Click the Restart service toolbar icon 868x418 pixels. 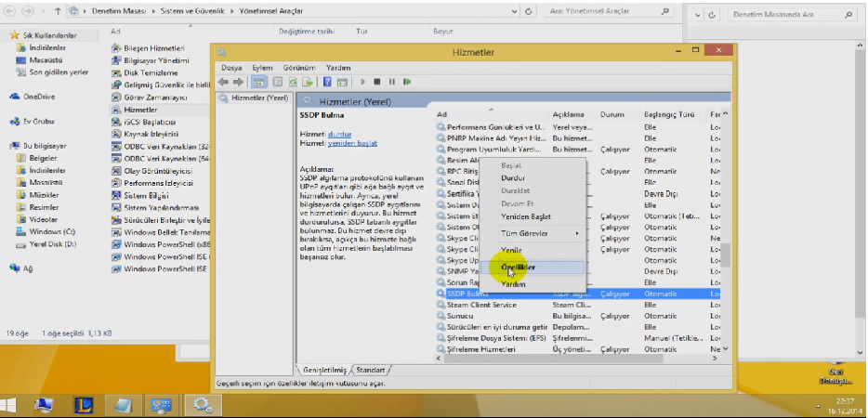(x=406, y=82)
